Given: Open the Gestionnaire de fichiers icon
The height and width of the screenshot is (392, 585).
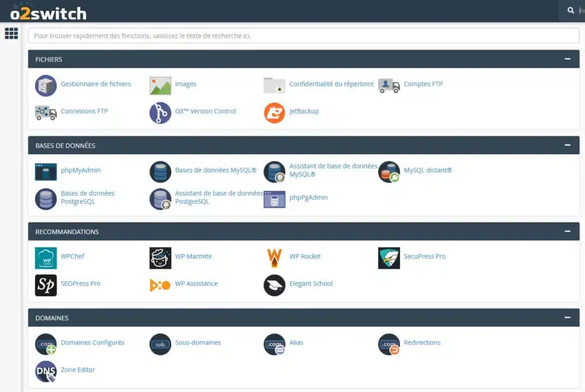Looking at the screenshot, I should pos(46,86).
